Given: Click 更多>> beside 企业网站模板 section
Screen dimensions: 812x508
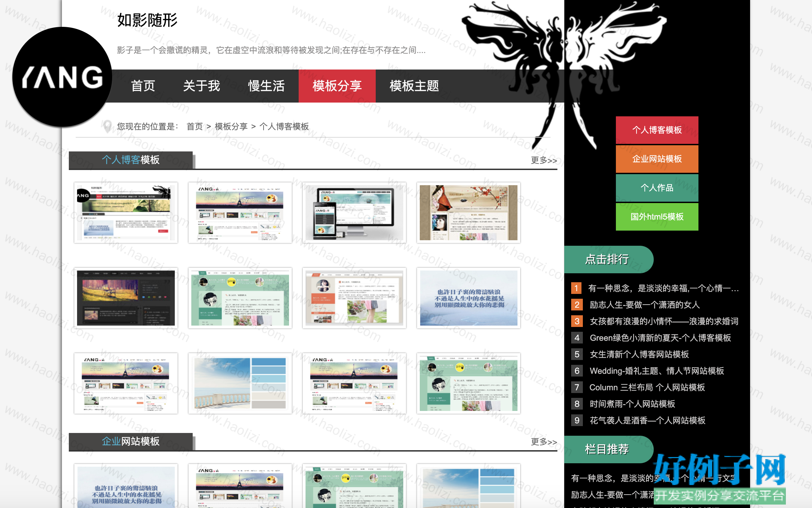Looking at the screenshot, I should 544,442.
